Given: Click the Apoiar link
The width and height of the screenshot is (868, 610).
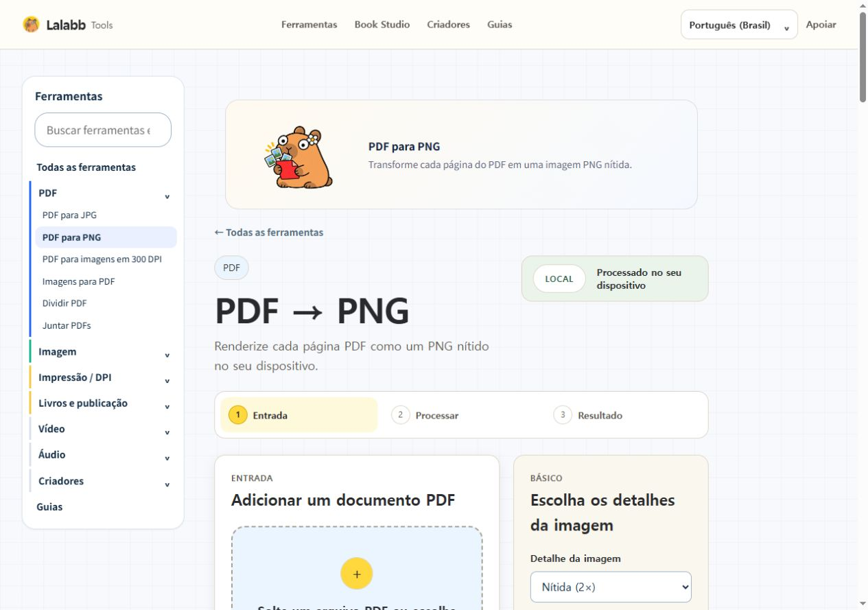Looking at the screenshot, I should pyautogui.click(x=821, y=25).
